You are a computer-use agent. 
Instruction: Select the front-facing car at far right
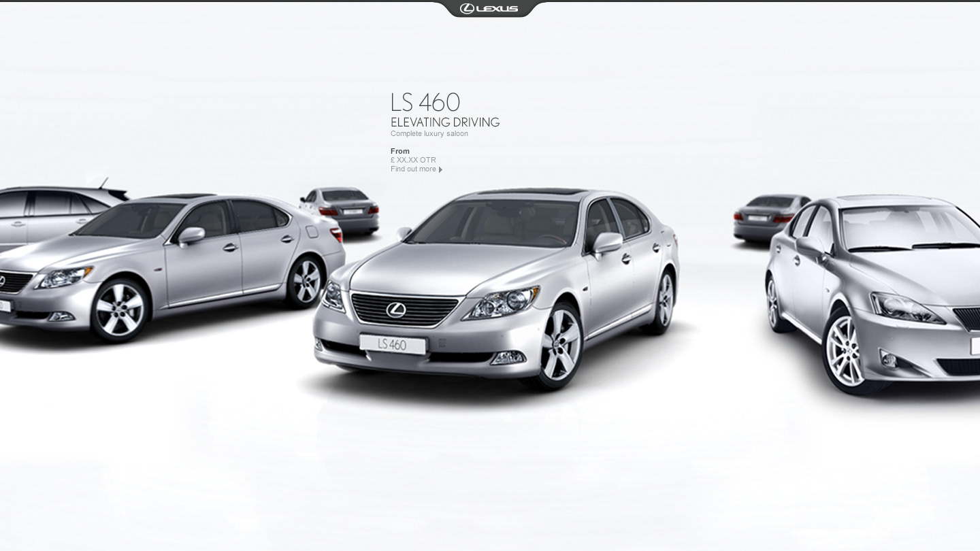click(x=875, y=294)
